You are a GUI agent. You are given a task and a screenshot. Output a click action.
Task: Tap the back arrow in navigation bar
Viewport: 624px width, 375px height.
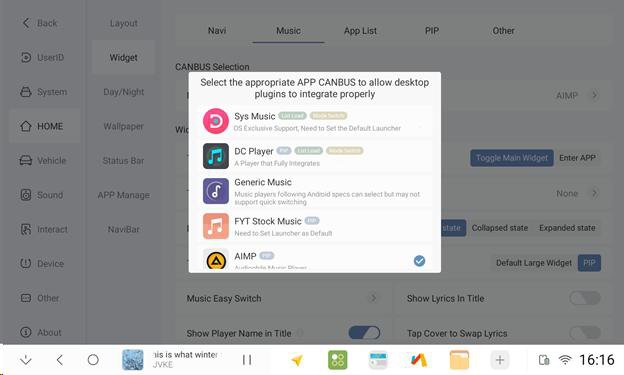(x=60, y=360)
